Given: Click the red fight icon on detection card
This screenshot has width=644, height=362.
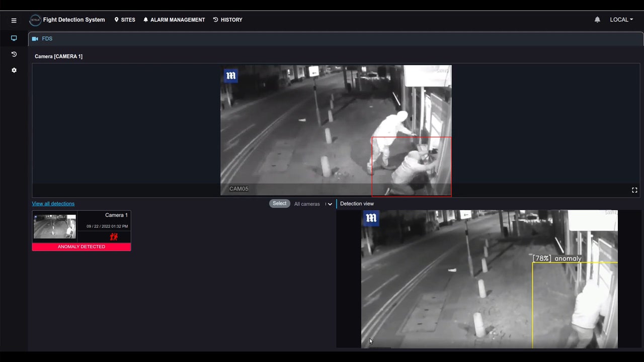Looking at the screenshot, I should 114,236.
